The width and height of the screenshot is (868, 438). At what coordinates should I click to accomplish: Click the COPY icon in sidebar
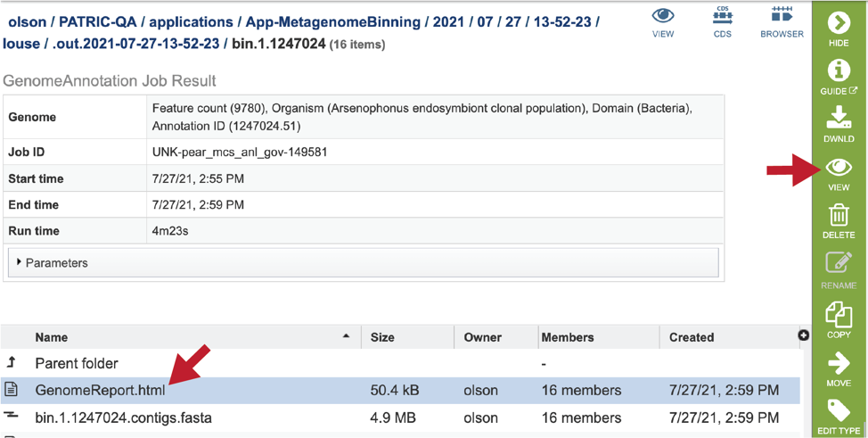coord(839,314)
